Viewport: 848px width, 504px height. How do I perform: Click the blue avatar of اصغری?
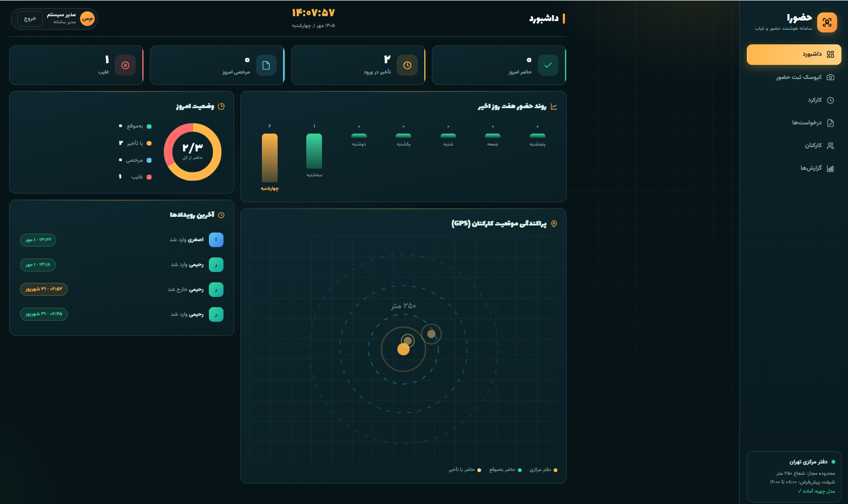(x=216, y=240)
